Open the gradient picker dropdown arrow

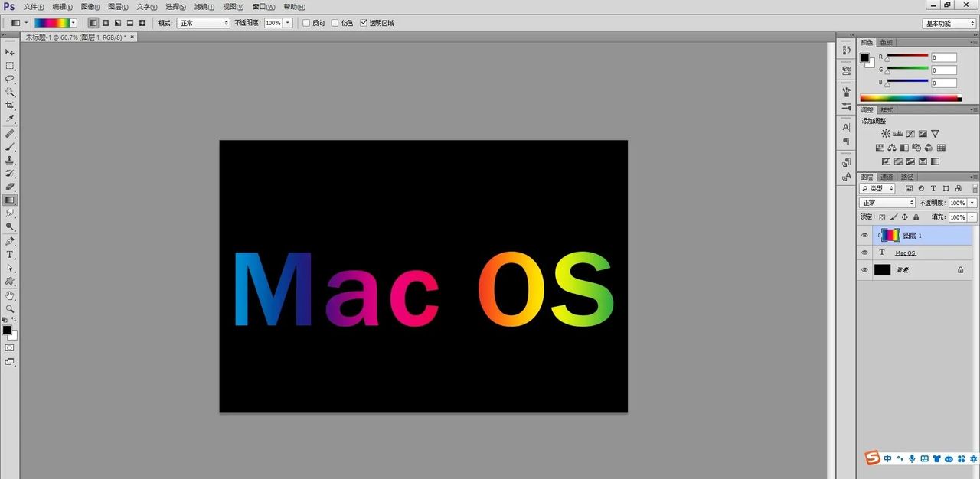pos(73,23)
